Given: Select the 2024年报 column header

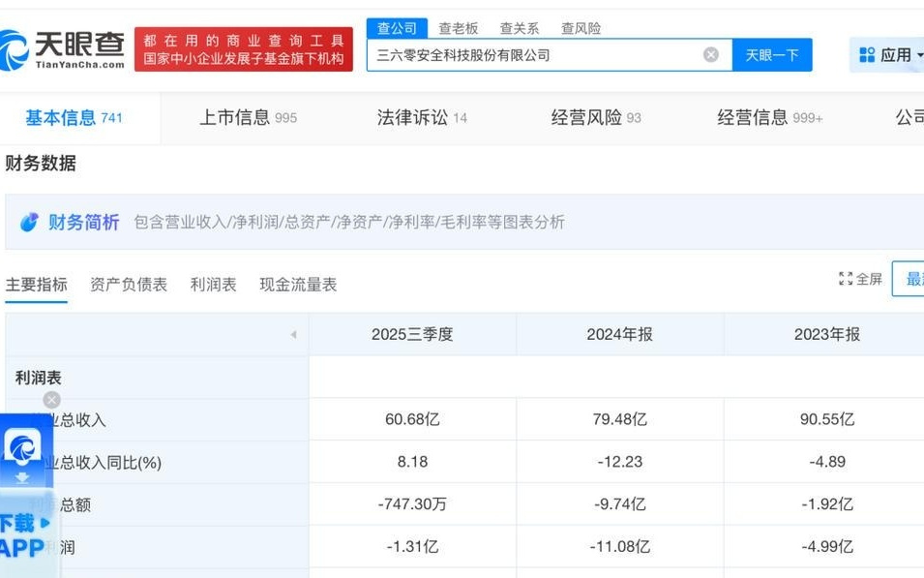Looking at the screenshot, I should click(x=618, y=334).
